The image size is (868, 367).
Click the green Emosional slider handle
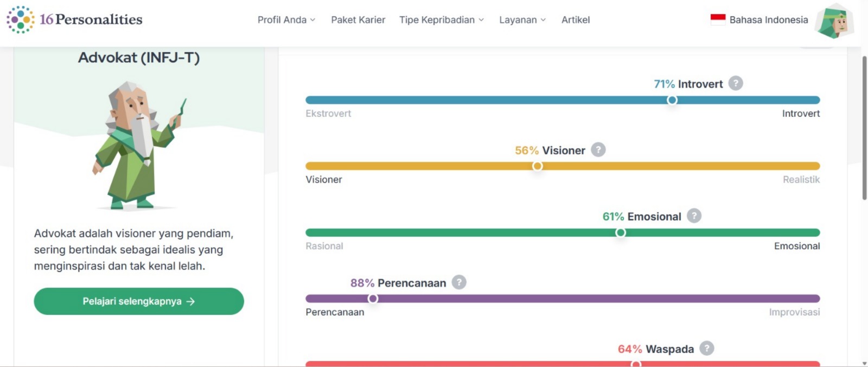click(620, 232)
